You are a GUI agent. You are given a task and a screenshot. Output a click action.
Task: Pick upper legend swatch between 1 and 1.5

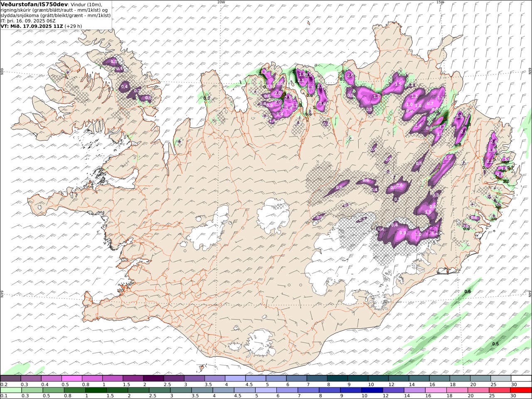(x=112, y=379)
